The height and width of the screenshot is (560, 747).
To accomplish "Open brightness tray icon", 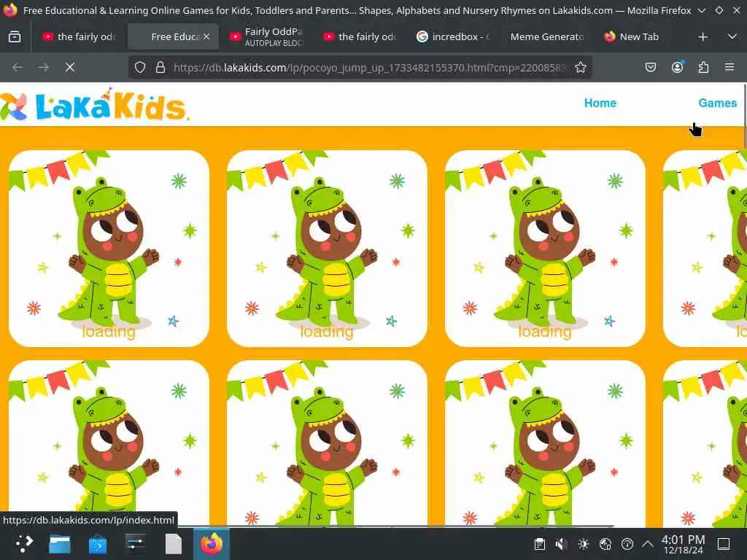I will tap(583, 544).
